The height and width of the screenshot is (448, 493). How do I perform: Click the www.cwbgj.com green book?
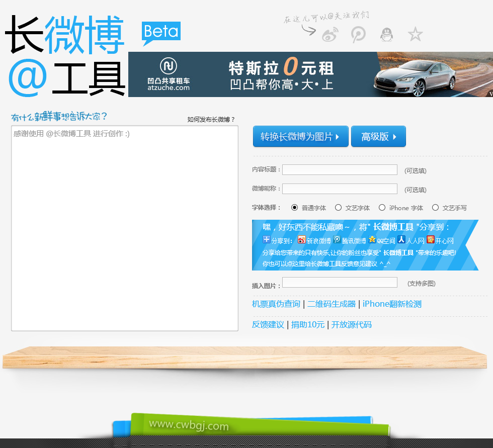[260, 425]
